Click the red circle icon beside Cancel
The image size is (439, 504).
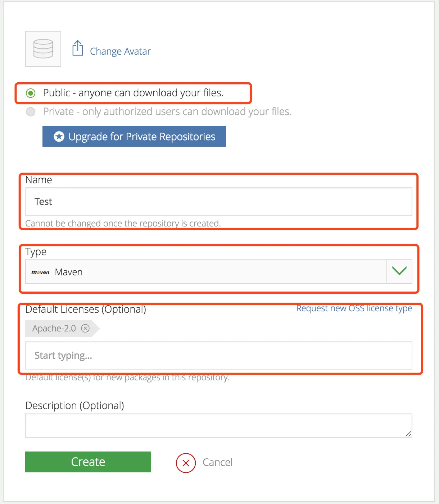(x=185, y=463)
